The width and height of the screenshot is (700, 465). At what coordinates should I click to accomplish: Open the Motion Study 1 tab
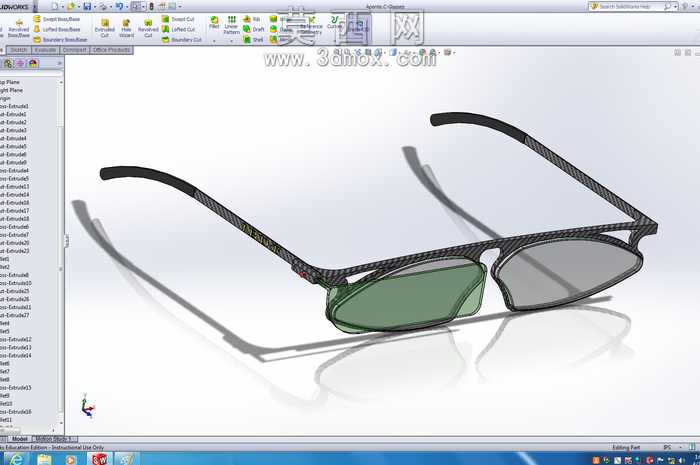[x=54, y=439]
